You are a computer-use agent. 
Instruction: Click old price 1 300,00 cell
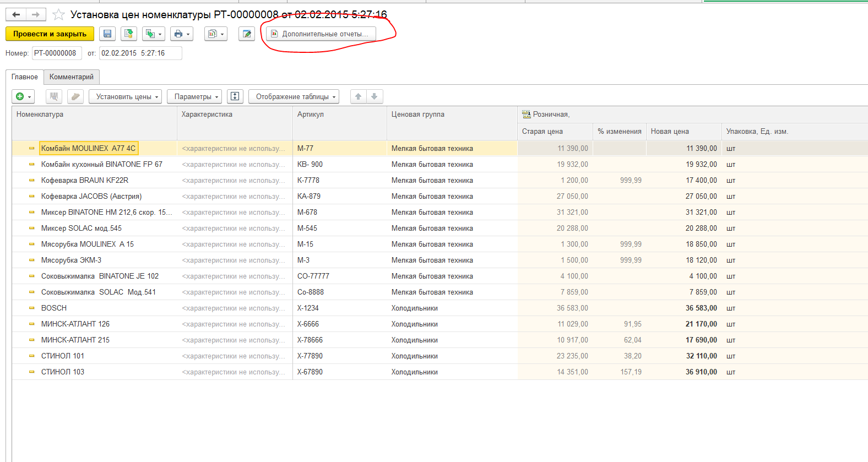click(x=555, y=244)
